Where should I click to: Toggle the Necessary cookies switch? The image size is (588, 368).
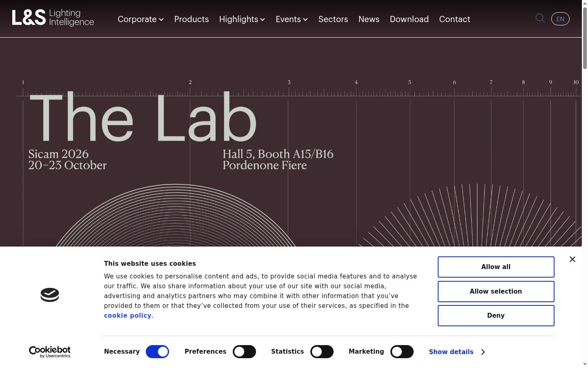158,352
